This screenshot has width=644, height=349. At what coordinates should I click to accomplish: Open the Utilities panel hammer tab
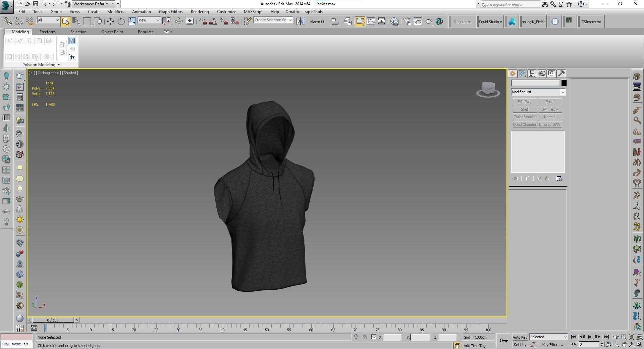pos(561,73)
